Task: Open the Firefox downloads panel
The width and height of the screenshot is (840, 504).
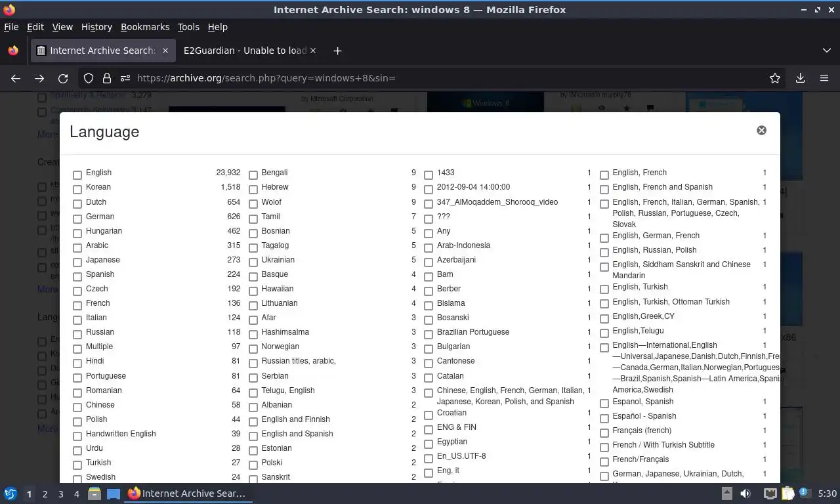Action: click(801, 78)
